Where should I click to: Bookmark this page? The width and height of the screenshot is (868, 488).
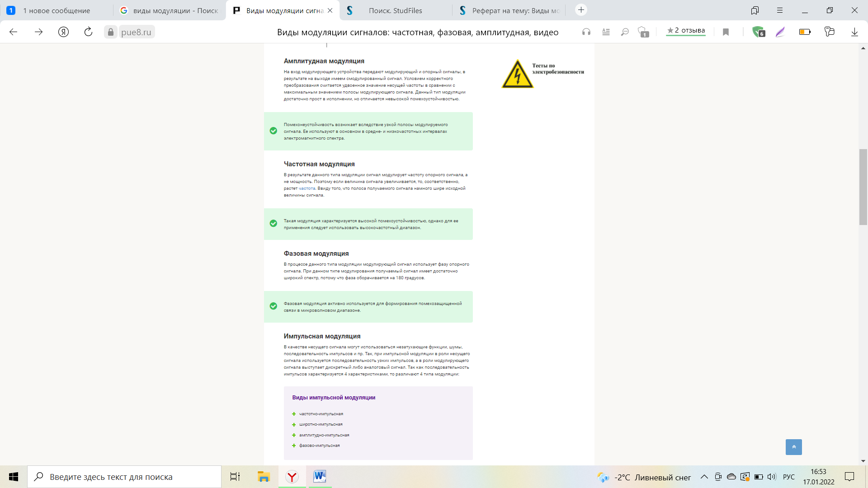(726, 32)
